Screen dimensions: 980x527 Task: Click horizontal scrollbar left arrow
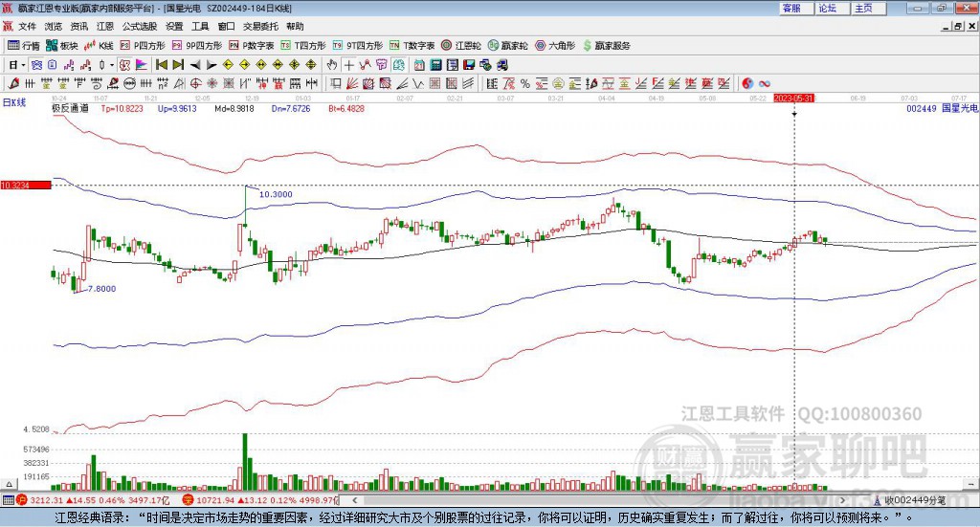(355, 500)
